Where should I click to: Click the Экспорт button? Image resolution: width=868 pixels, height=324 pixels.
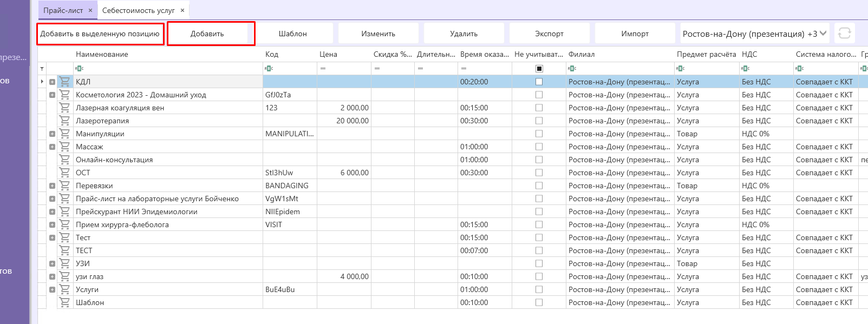[550, 34]
